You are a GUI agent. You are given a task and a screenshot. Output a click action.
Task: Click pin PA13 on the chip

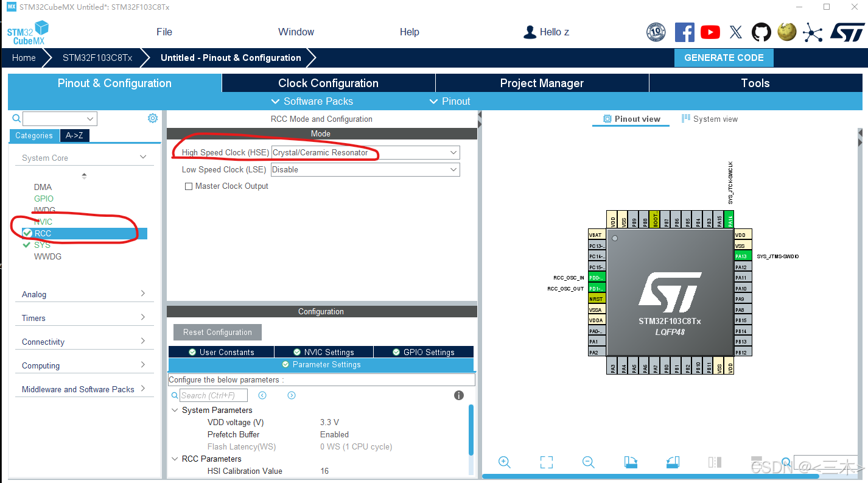tap(743, 256)
